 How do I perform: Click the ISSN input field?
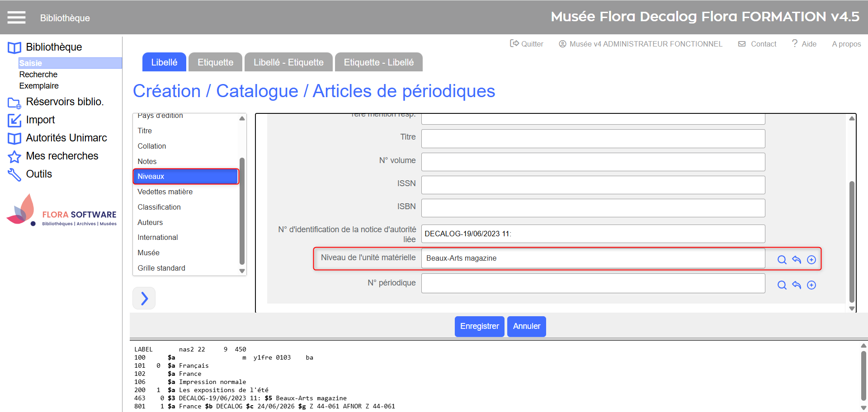click(x=593, y=185)
